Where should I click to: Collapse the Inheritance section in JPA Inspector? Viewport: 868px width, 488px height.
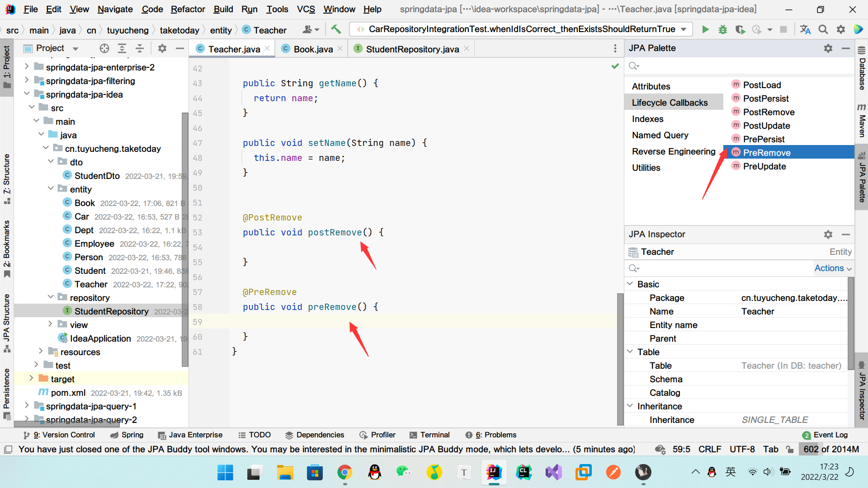630,406
